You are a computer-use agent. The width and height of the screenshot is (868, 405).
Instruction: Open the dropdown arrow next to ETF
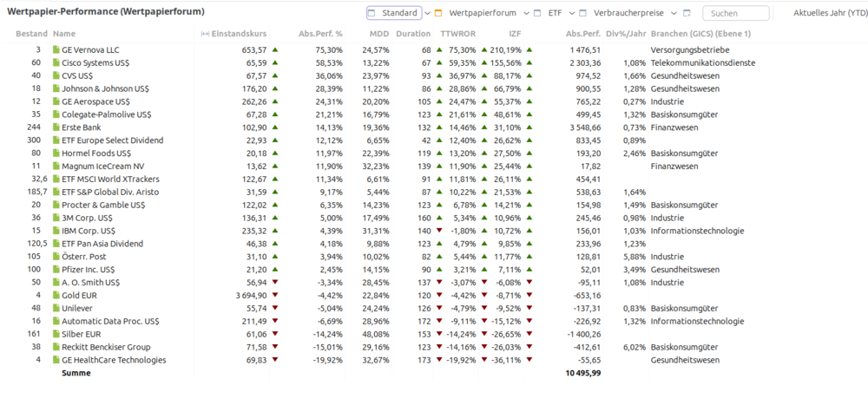pos(572,13)
